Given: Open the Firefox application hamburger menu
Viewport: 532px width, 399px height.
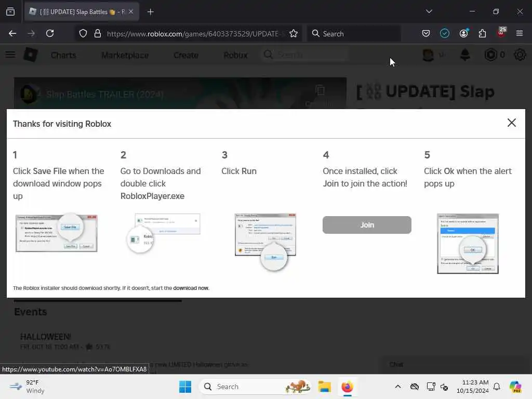Looking at the screenshot, I should 519,33.
